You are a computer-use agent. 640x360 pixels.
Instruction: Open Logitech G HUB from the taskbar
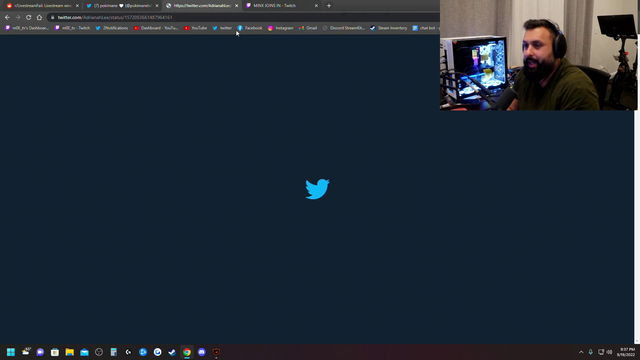(128, 352)
